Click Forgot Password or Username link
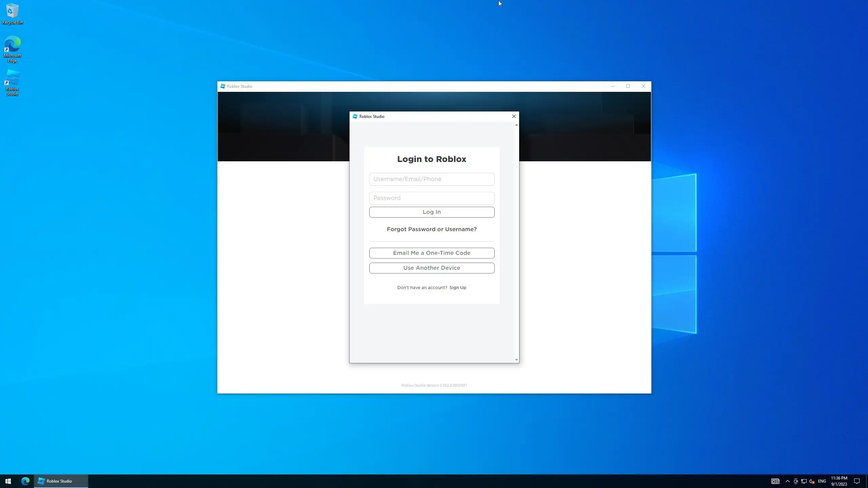This screenshot has width=868, height=488. (432, 229)
